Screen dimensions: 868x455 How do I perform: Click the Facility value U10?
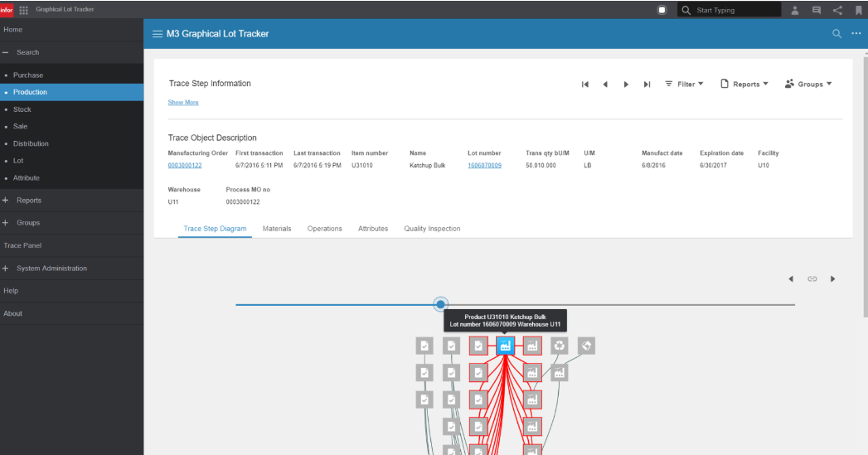764,166
